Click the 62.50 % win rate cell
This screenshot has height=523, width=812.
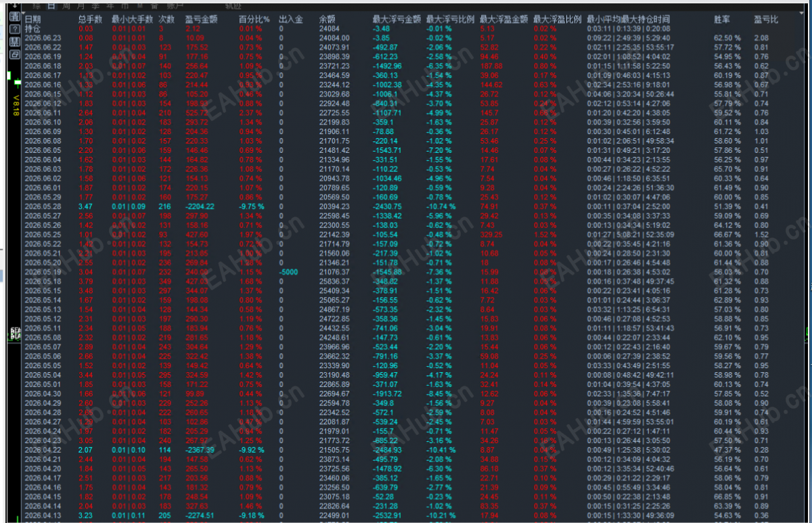[727, 38]
